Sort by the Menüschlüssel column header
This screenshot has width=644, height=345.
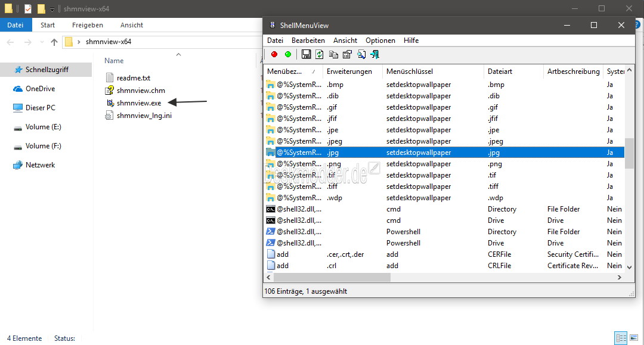coord(434,72)
